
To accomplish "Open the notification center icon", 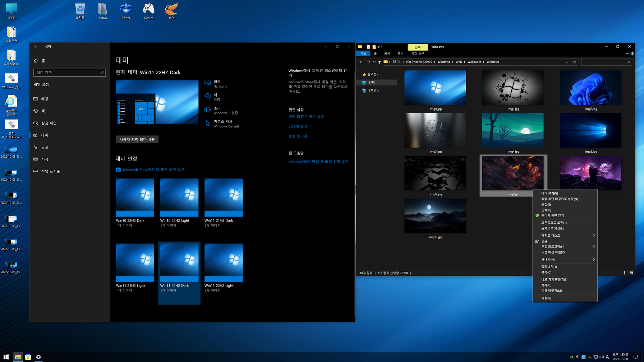I will tap(636, 357).
